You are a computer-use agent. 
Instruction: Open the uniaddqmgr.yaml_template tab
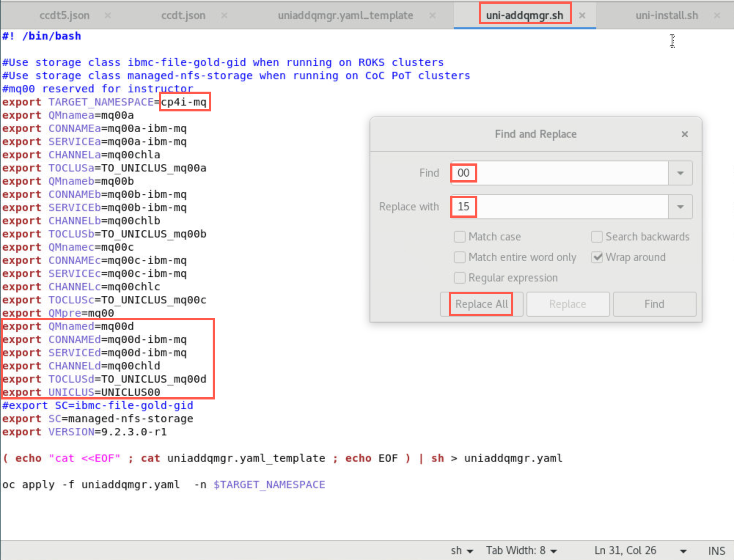pos(345,15)
